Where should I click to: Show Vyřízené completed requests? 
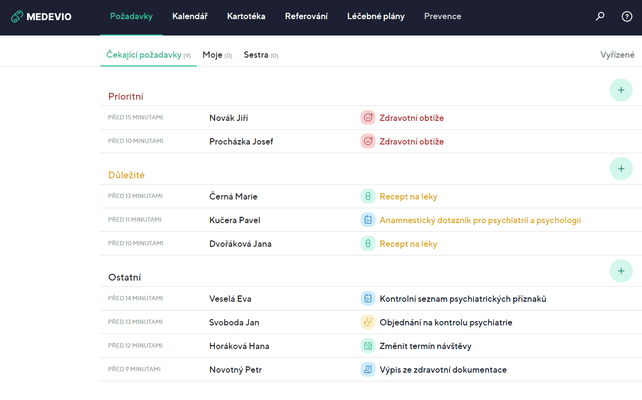coord(616,55)
